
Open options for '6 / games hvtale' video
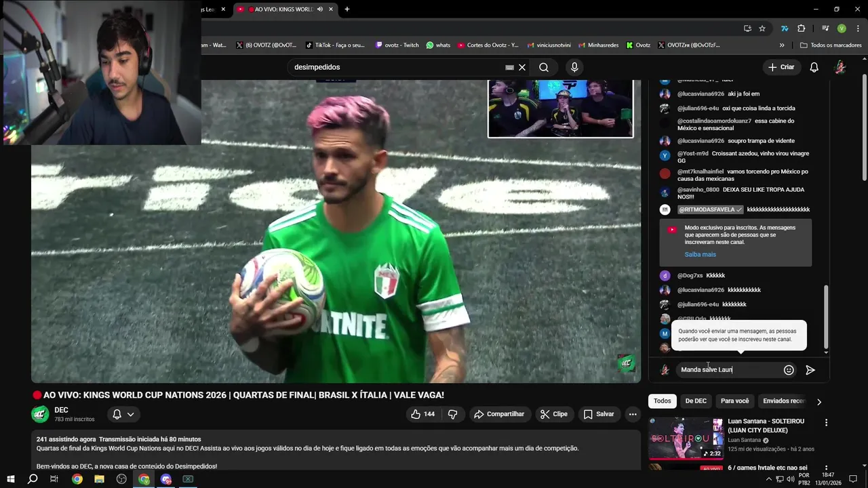point(826,468)
